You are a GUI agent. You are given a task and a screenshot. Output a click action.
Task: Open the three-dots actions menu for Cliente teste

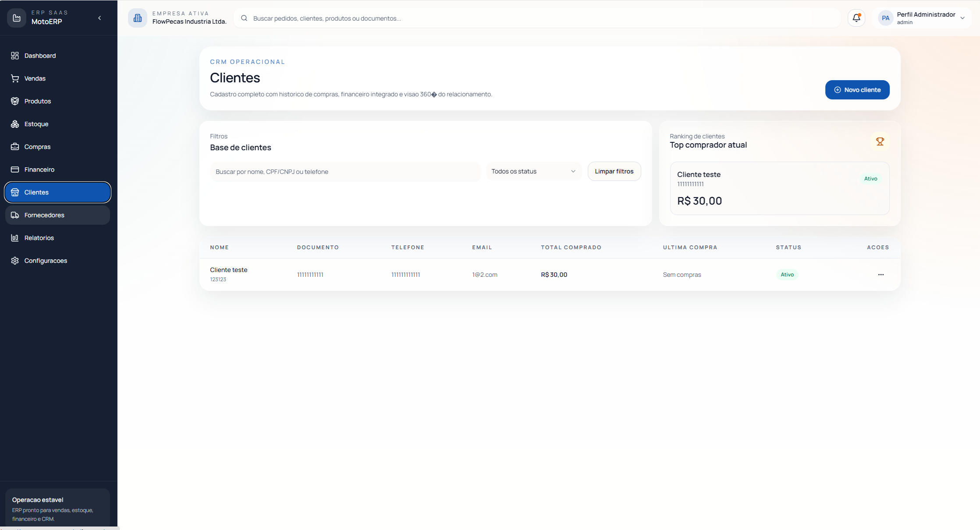[x=881, y=275]
